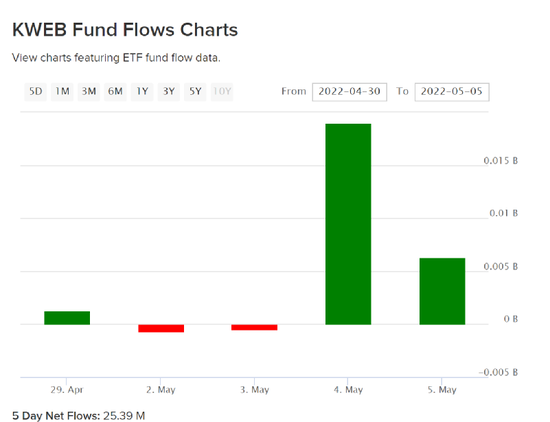The width and height of the screenshot is (550, 422).
Task: Select the 5D time range button
Action: coord(35,92)
